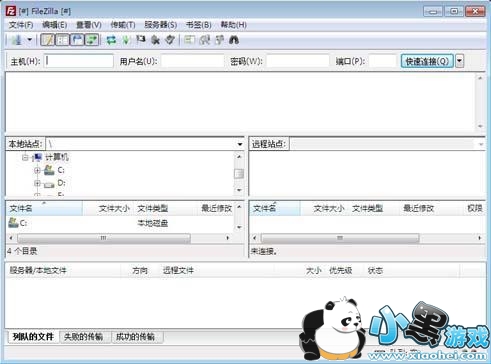The image size is (491, 364).
Task: Focus the 密码(W) password field
Action: click(x=298, y=61)
